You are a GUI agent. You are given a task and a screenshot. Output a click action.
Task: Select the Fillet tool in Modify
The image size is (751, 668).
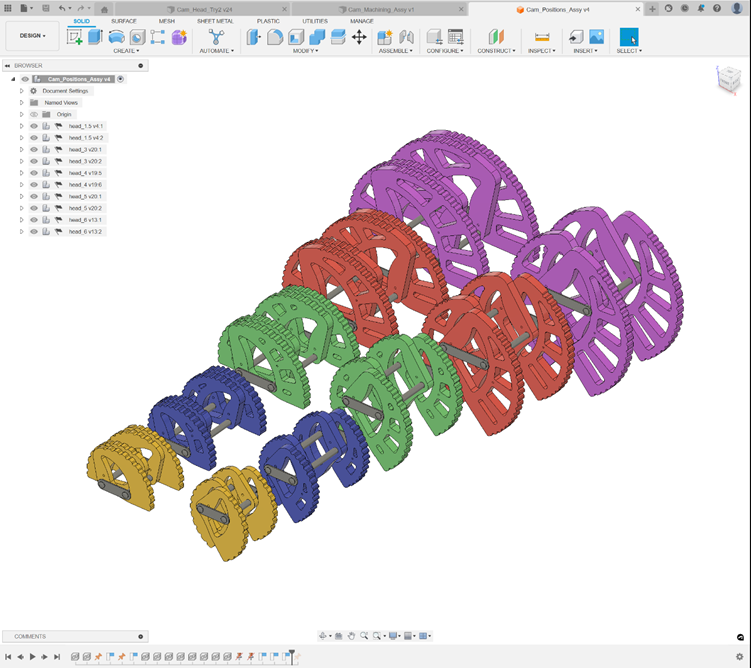coord(275,37)
